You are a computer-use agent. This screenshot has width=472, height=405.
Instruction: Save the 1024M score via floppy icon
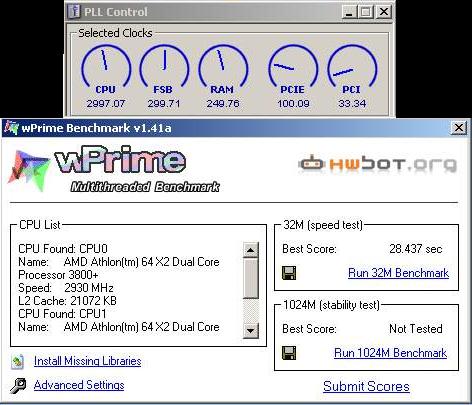[x=289, y=353]
